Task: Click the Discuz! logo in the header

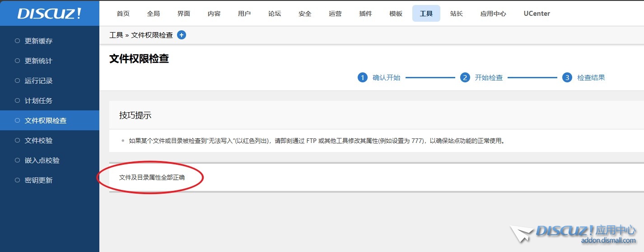Action: pos(50,13)
